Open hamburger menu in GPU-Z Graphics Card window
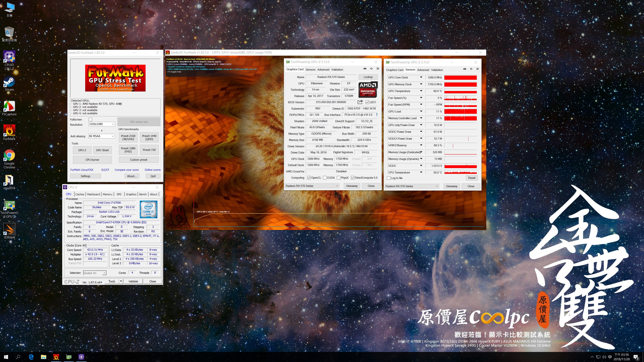 point(378,69)
